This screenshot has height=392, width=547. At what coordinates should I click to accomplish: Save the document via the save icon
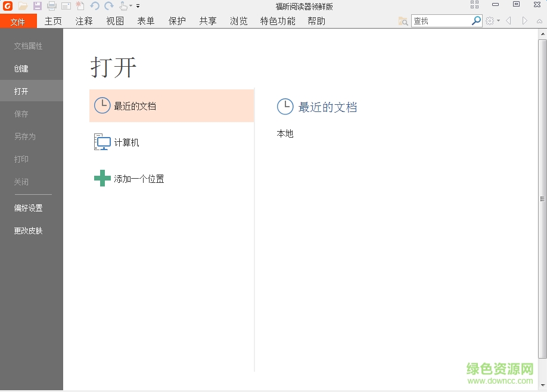[x=37, y=6]
